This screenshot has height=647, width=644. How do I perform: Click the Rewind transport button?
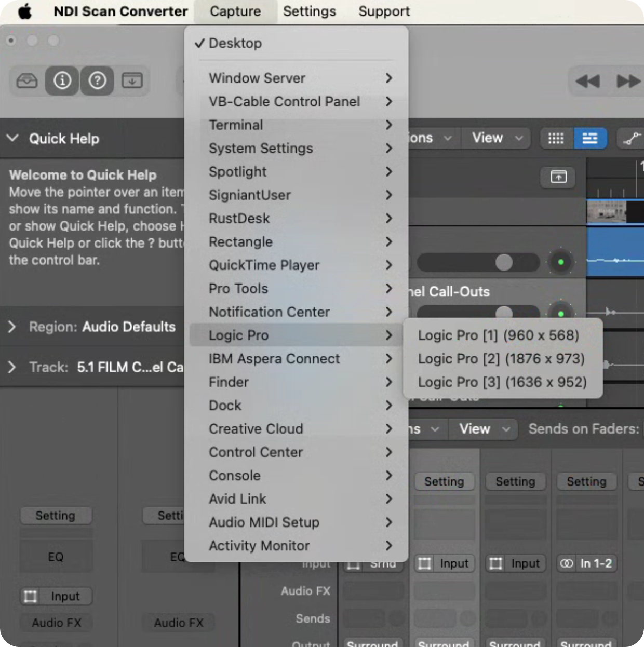tap(587, 82)
